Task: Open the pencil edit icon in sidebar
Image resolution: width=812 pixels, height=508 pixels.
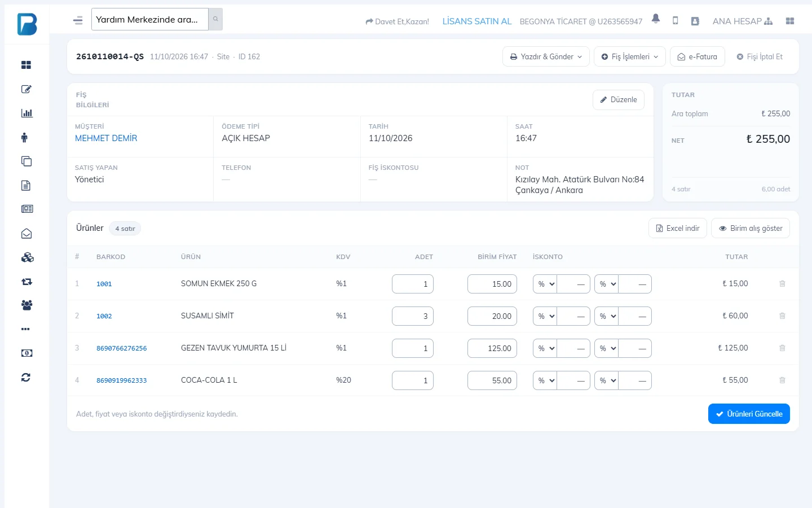Action: pyautogui.click(x=26, y=89)
